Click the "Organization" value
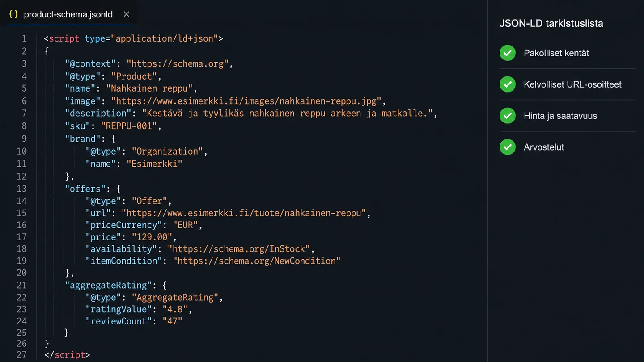Viewport: 644px width, 362px height. point(167,151)
